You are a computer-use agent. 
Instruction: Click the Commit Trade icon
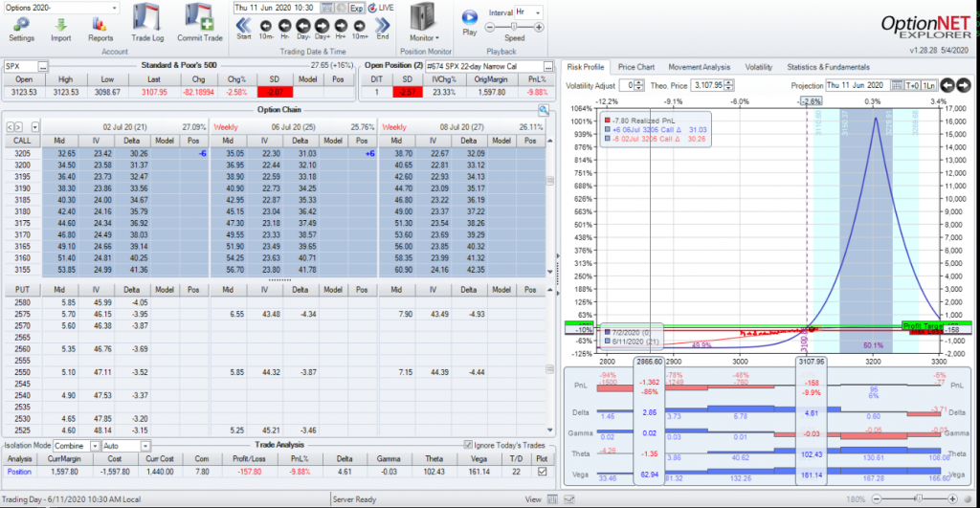point(199,17)
